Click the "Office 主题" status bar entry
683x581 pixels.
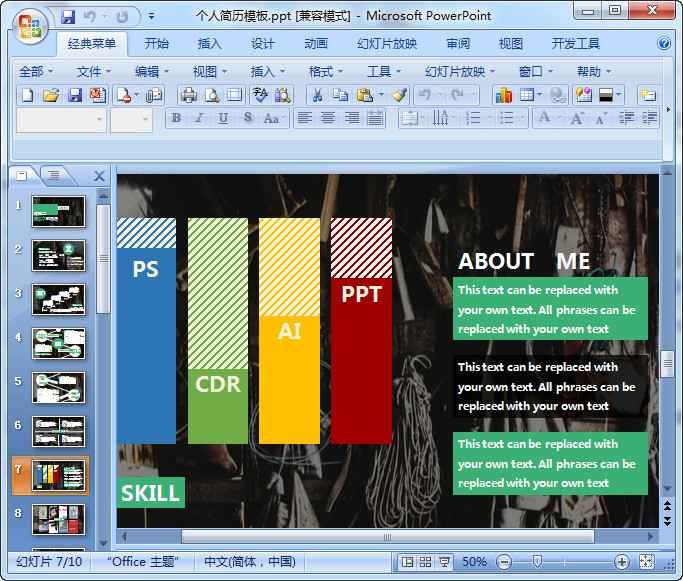point(143,562)
